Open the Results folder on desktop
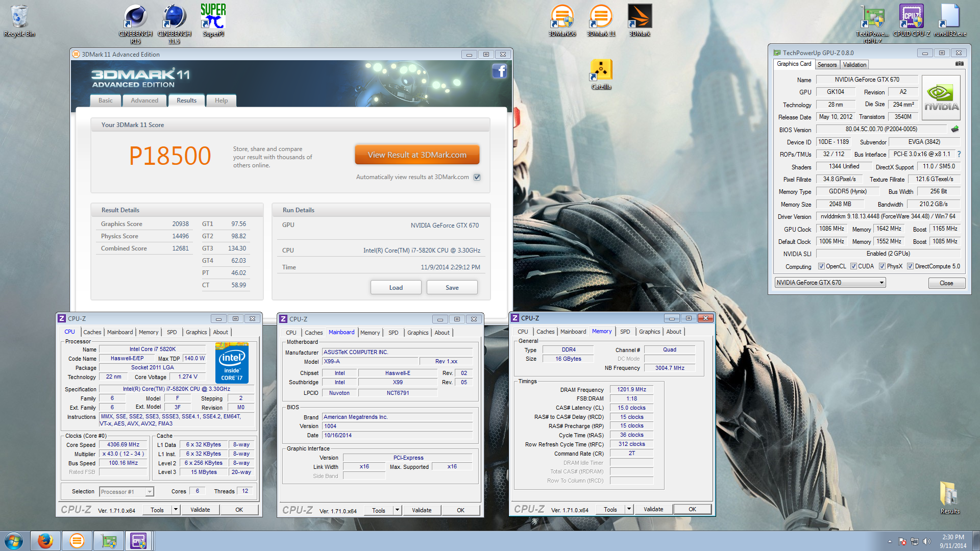 tap(950, 497)
